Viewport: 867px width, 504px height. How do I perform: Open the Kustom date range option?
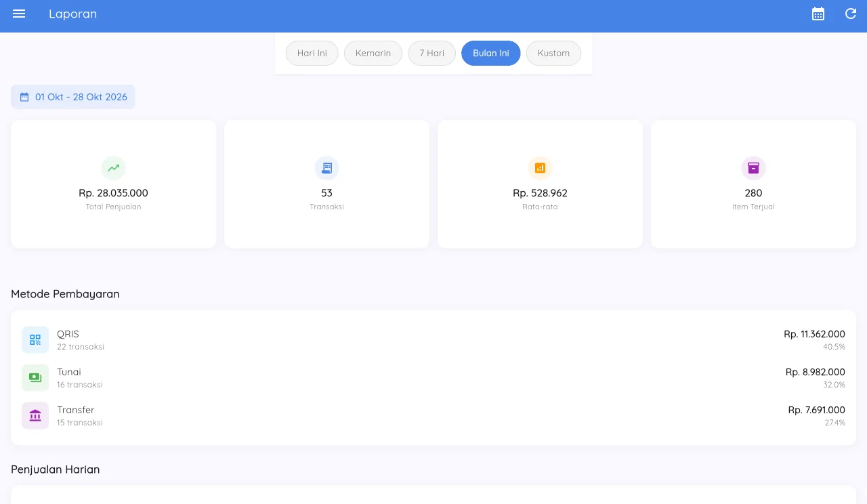pyautogui.click(x=554, y=54)
